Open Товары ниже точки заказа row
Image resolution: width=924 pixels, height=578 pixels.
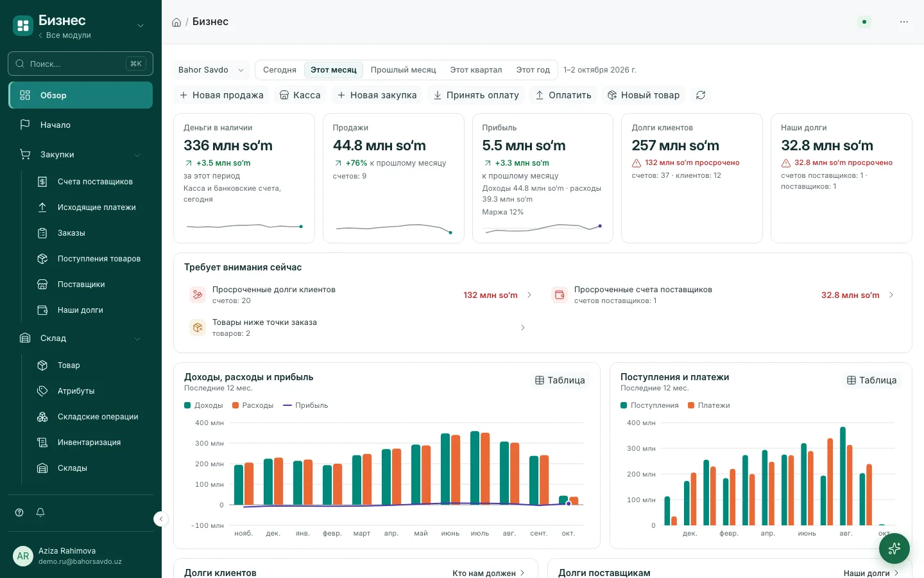361,328
